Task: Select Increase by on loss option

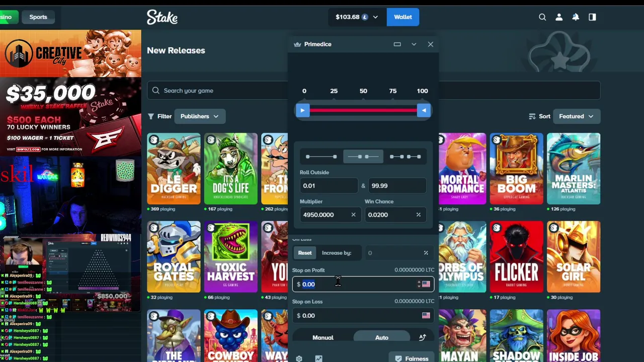Action: [x=337, y=253]
